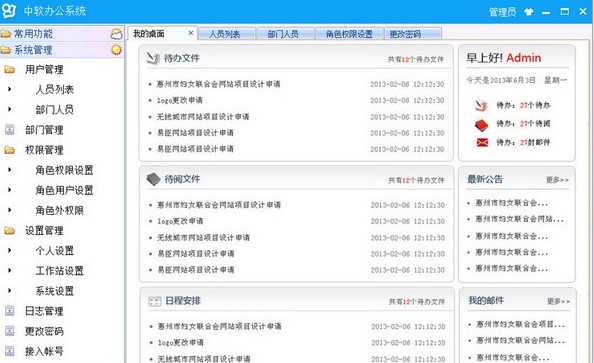Open 27个待办 link in greeting panel
The image size is (594, 363).
(x=535, y=105)
